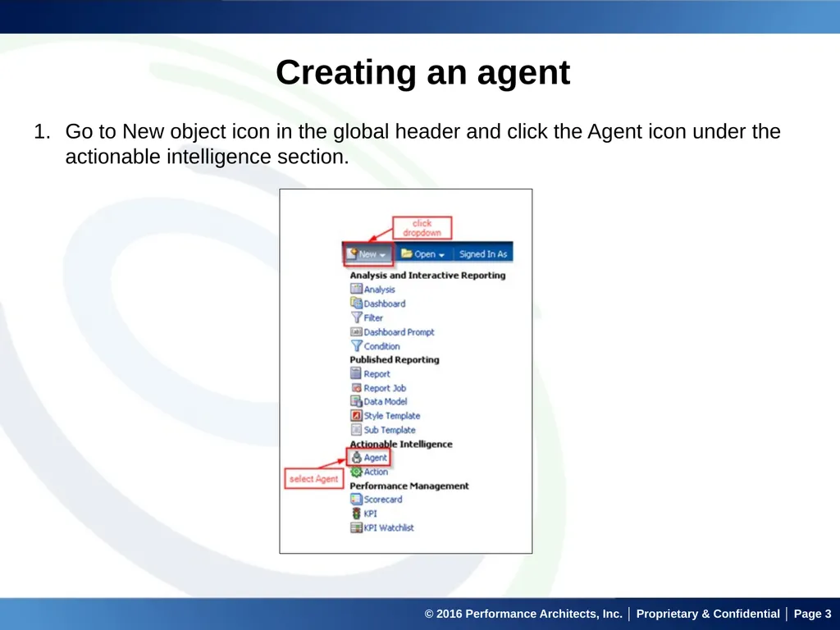Image resolution: width=840 pixels, height=630 pixels.
Task: Choose the KPI Watchlist entry
Action: click(x=389, y=527)
